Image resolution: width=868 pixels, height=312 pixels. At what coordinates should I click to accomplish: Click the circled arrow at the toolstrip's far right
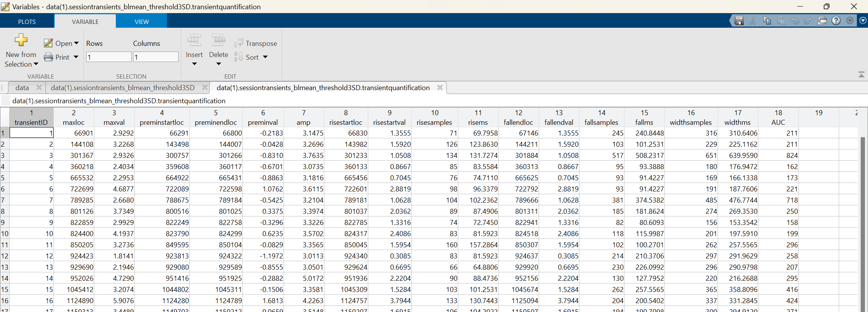tap(863, 21)
